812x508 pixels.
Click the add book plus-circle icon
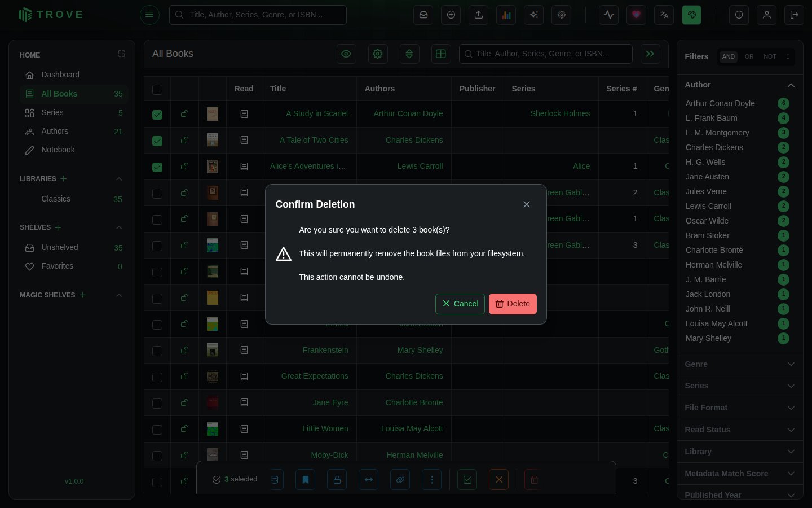(451, 15)
